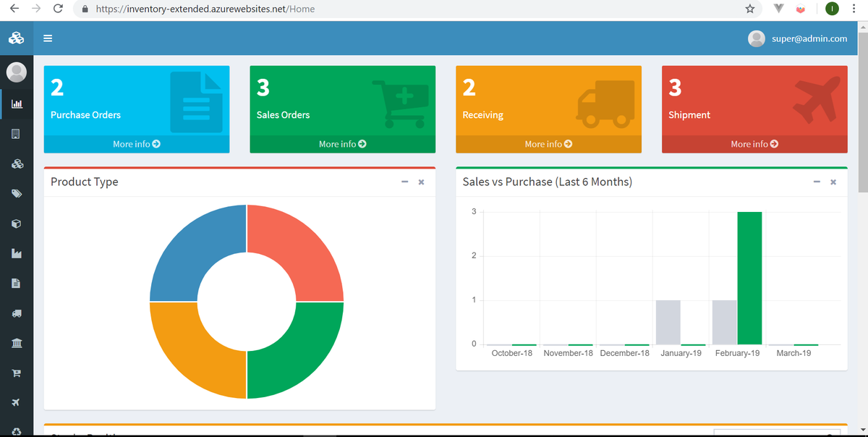Select the price tag icon in sidebar
868x437 pixels.
coord(16,193)
